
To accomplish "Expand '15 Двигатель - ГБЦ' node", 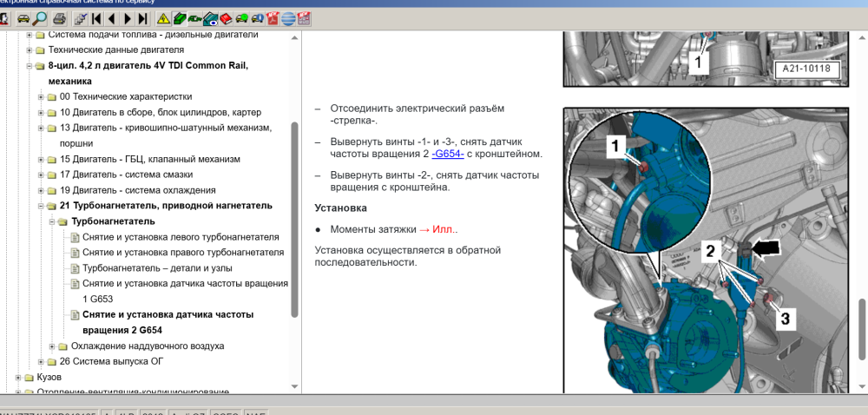I will 41,160.
